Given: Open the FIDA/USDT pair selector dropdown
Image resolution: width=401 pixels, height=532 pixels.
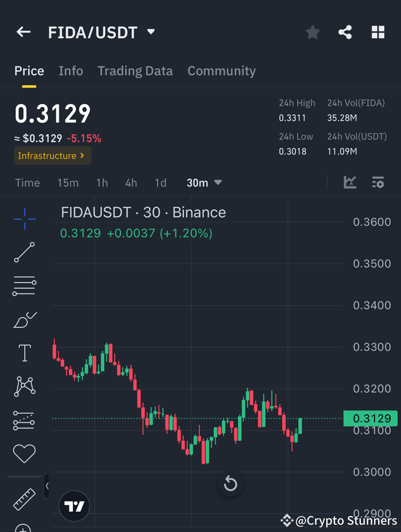Looking at the screenshot, I should tap(150, 31).
